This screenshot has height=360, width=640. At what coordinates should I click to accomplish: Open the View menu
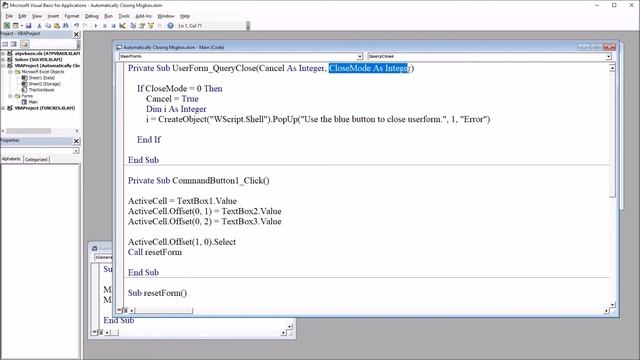click(x=37, y=16)
